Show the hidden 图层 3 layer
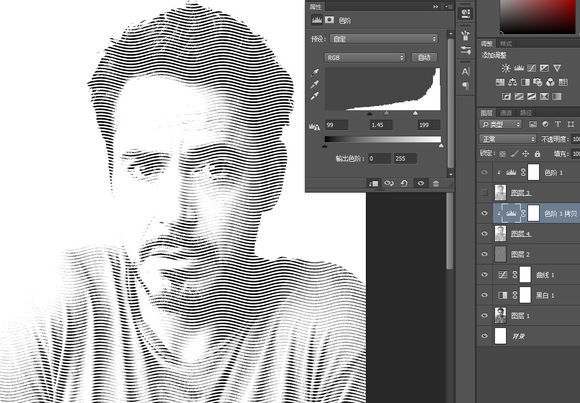Viewport: 580px width, 403px height. point(485,193)
